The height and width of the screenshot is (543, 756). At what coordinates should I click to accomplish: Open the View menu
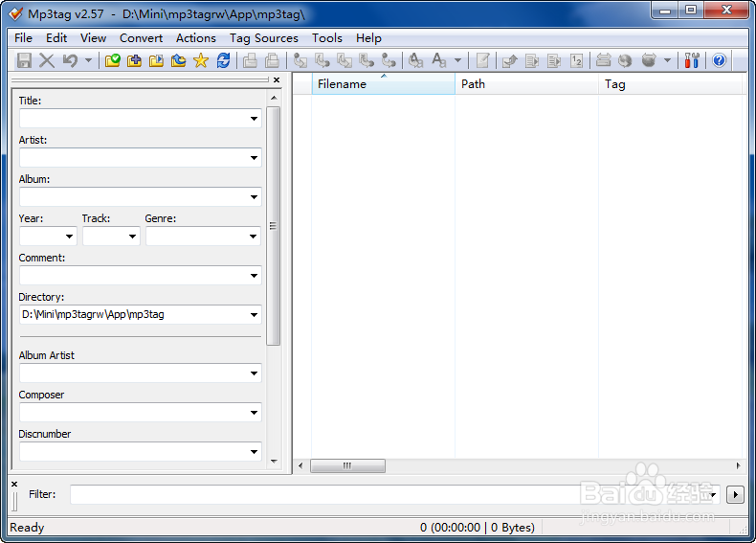93,38
